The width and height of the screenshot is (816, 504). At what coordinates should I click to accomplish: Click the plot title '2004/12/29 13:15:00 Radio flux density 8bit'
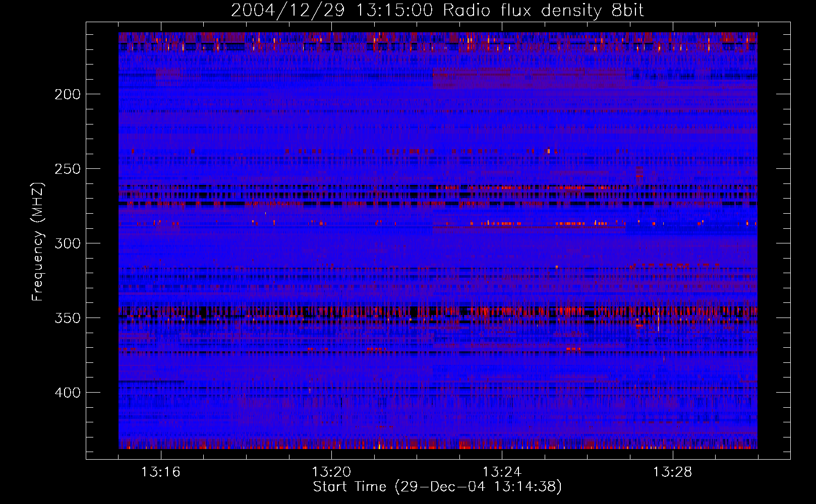437,11
